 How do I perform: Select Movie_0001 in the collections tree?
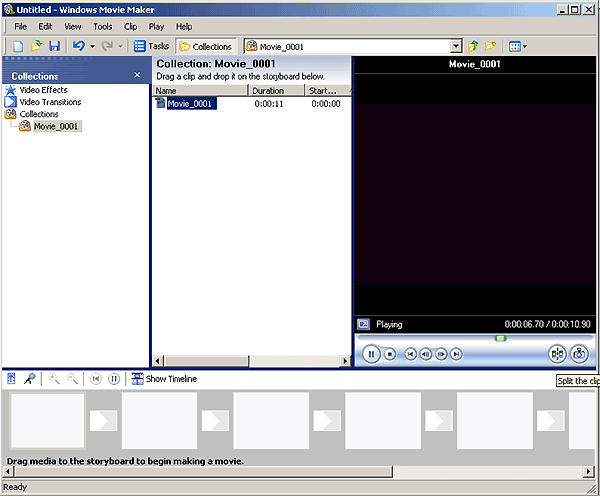coord(56,126)
